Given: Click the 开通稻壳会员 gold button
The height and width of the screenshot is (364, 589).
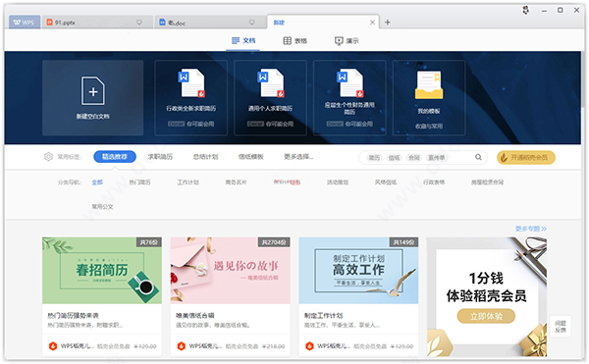Looking at the screenshot, I should (x=525, y=157).
